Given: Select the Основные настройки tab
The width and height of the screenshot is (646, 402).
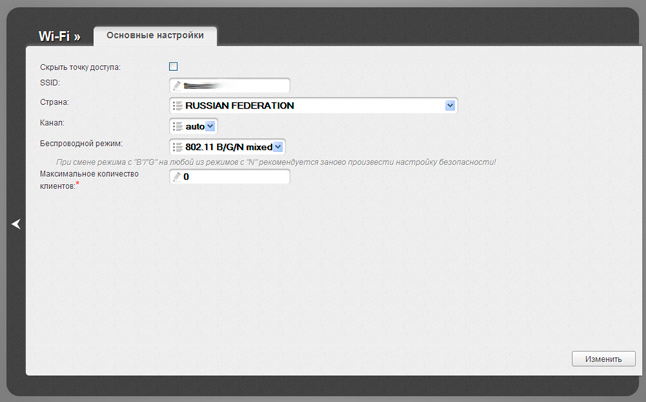Looking at the screenshot, I should [155, 36].
